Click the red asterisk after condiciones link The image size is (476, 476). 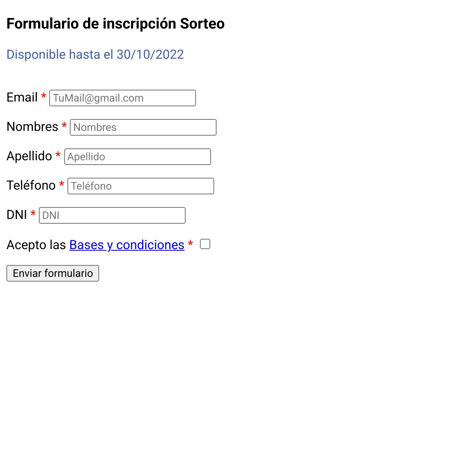tap(190, 243)
